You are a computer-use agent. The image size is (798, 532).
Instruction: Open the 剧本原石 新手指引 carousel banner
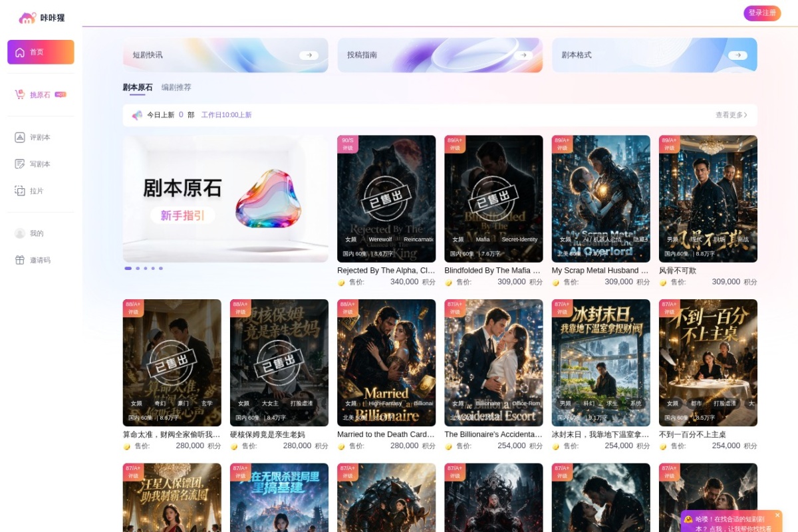(x=225, y=199)
